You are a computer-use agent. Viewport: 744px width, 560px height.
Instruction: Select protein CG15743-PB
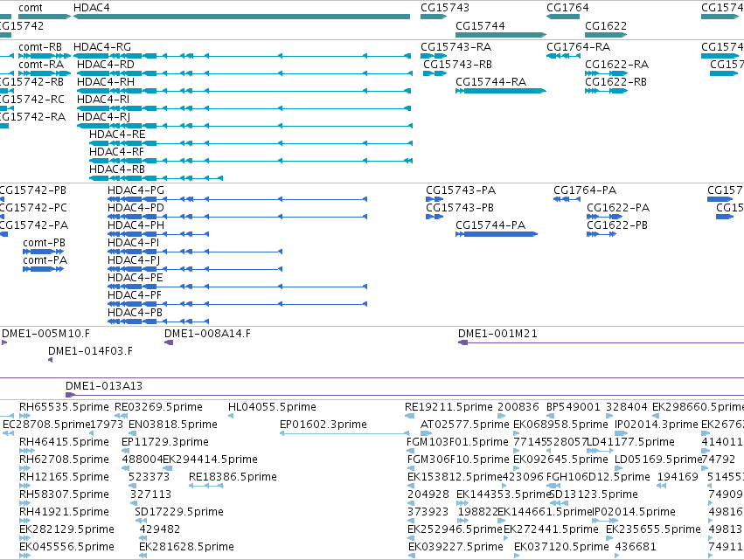click(435, 217)
